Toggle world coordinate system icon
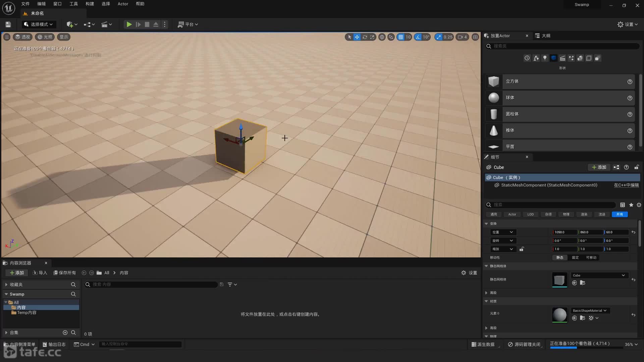Image resolution: width=644 pixels, height=362 pixels. 382,37
